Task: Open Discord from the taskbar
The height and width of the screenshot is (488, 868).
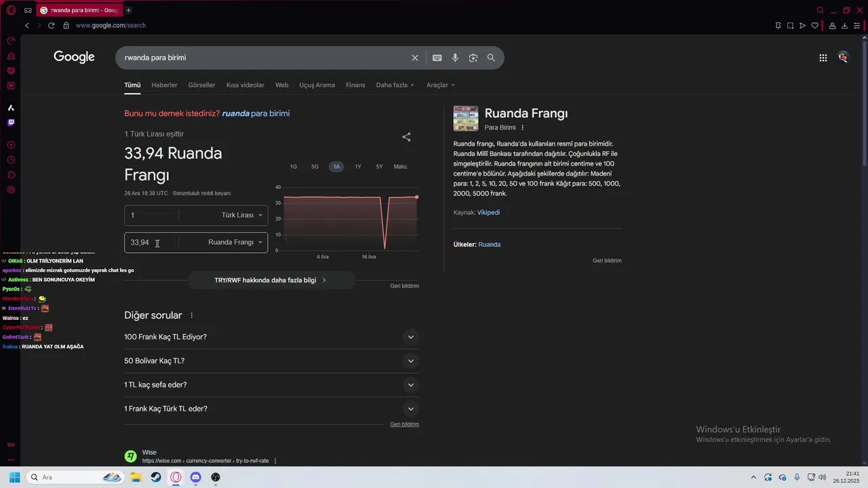Action: point(196,477)
